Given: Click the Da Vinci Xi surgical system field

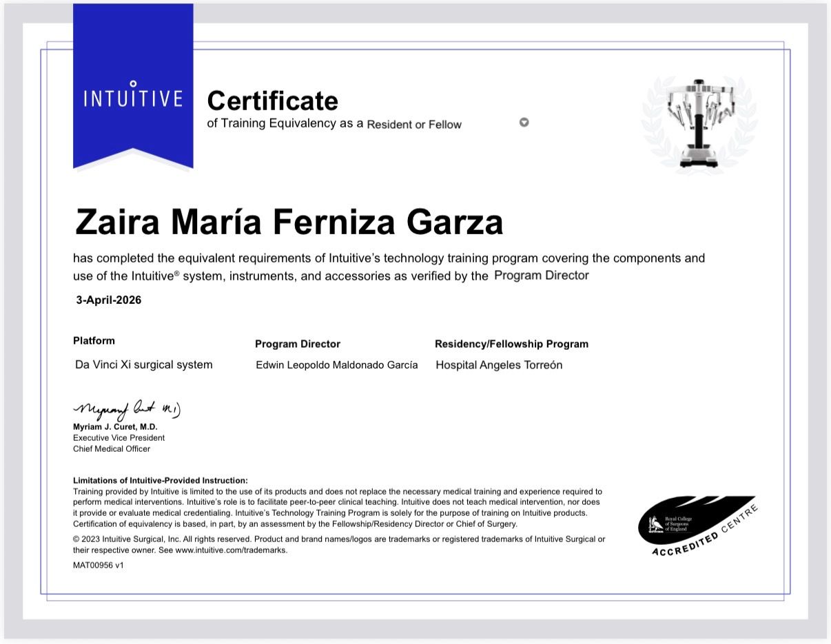Looking at the screenshot, I should [144, 365].
